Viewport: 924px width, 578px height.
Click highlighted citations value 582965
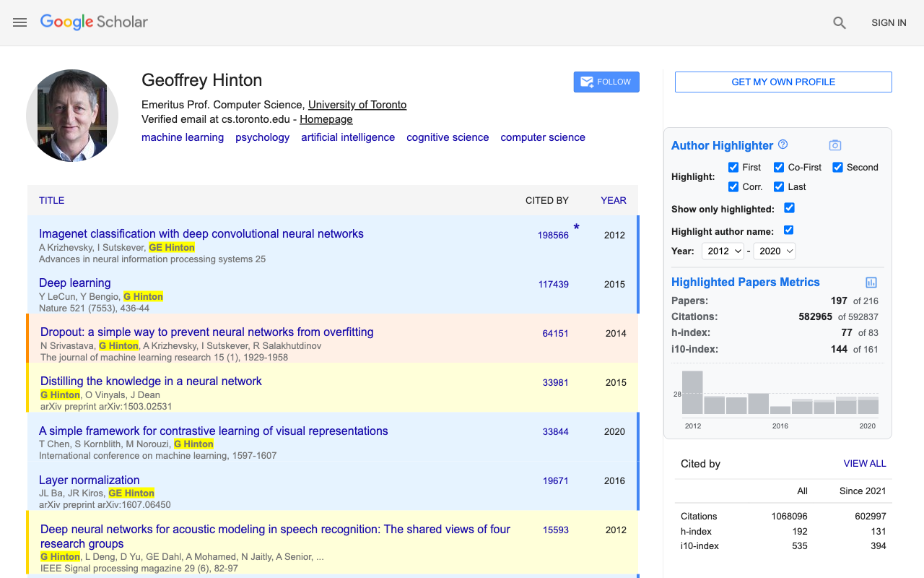[x=814, y=316]
